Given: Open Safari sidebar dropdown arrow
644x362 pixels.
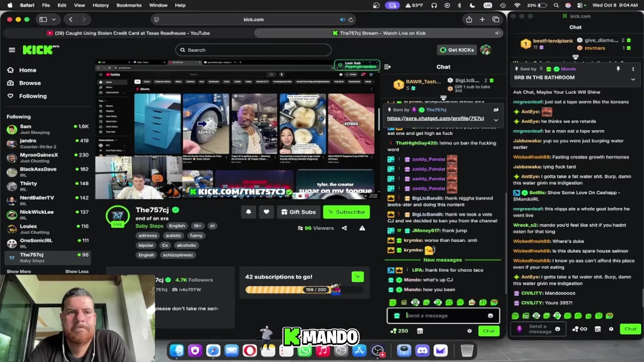Looking at the screenshot, I should pos(53,19).
